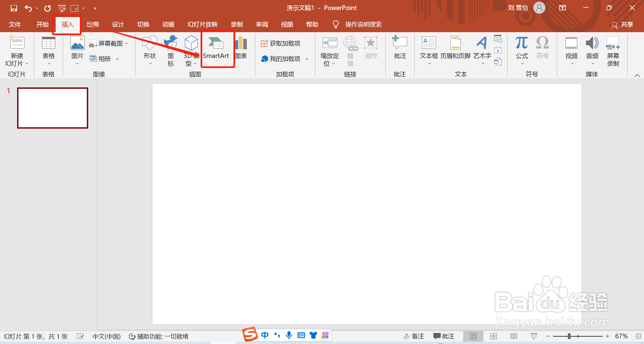The image size is (644, 344).
Task: Switch to Normal view in status bar
Action: pos(473,336)
